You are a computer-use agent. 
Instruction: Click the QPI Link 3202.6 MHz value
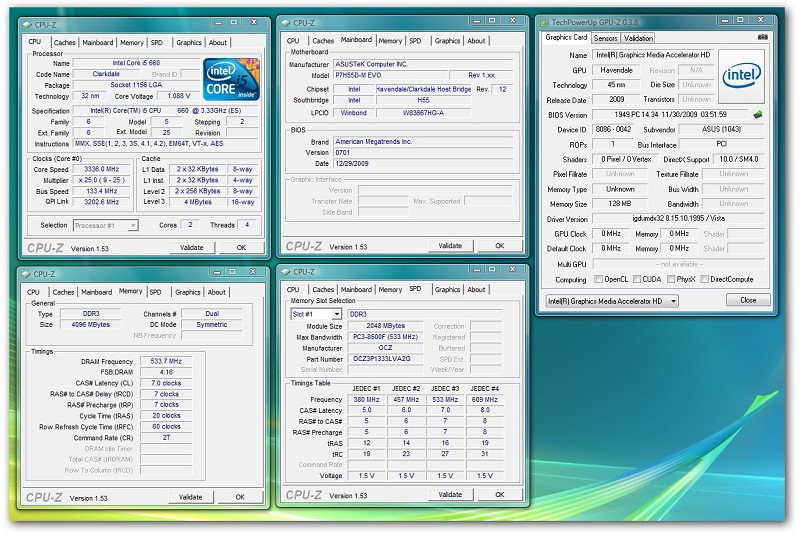(102, 202)
